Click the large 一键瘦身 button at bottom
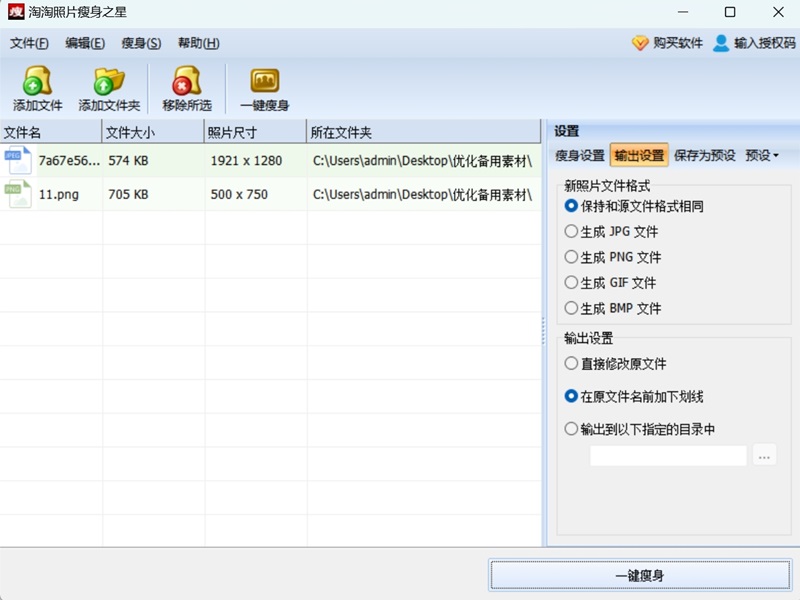This screenshot has height=600, width=800. pyautogui.click(x=640, y=576)
